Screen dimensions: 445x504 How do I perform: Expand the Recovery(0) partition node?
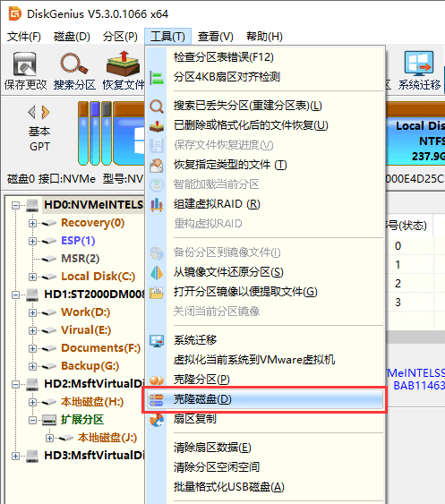point(32,223)
